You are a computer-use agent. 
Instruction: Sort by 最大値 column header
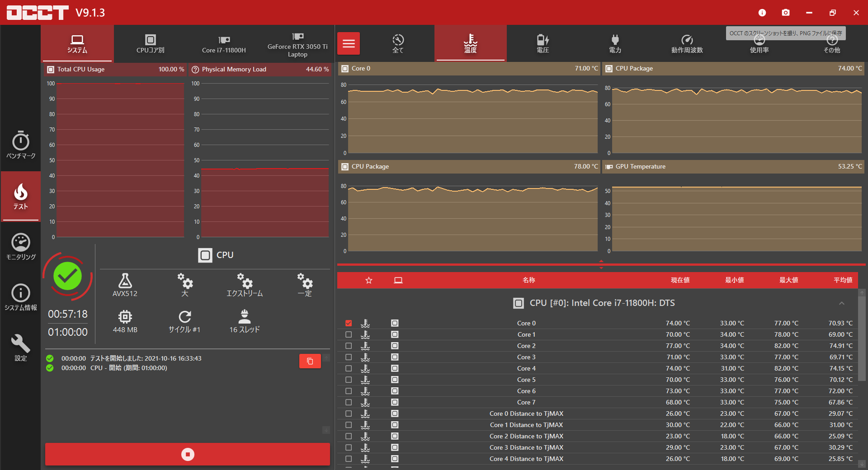[789, 280]
